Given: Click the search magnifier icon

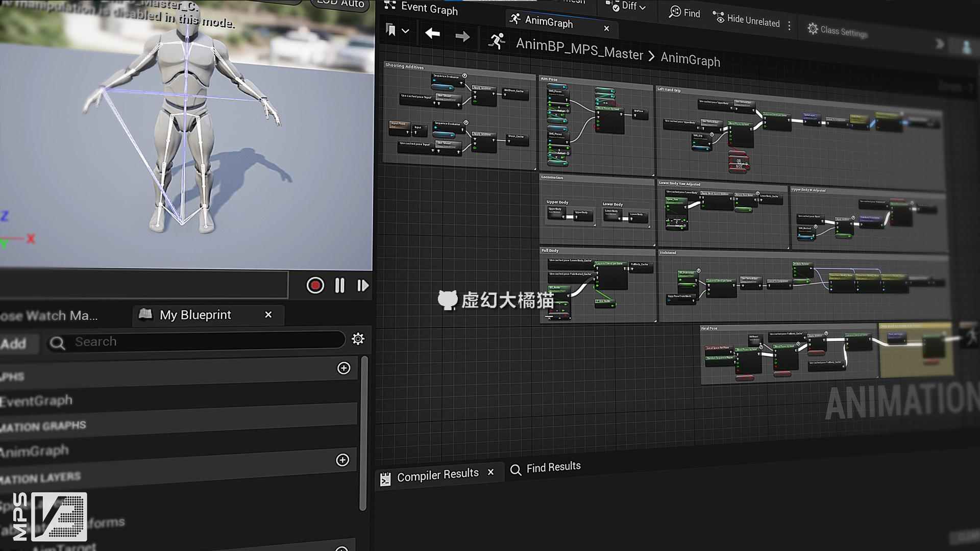Looking at the screenshot, I should (58, 343).
